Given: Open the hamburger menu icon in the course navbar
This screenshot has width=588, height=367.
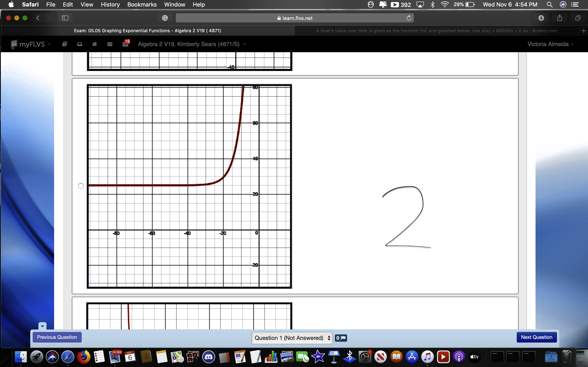Looking at the screenshot, I should tap(110, 44).
